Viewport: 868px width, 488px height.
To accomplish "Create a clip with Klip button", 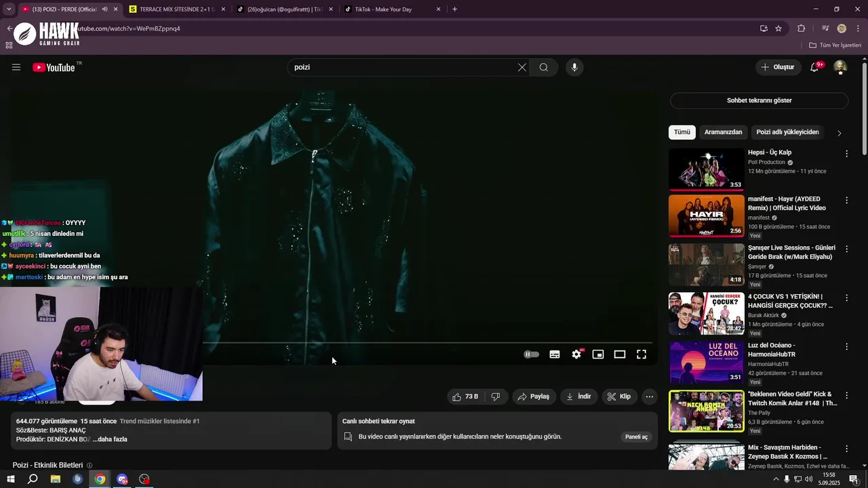I will pyautogui.click(x=619, y=396).
